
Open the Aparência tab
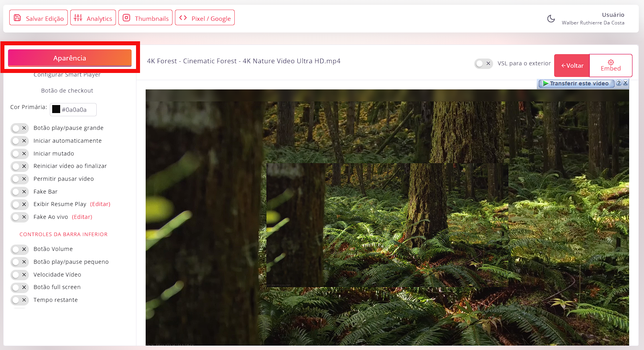click(x=70, y=58)
